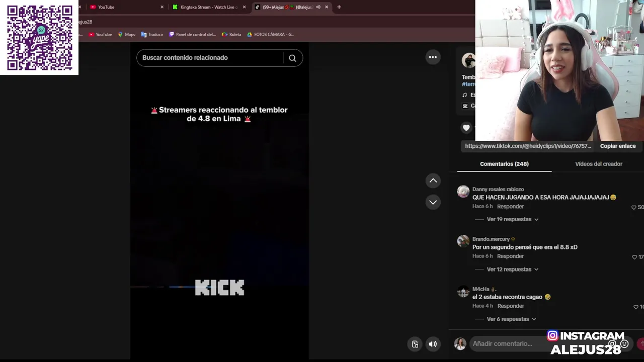Open the three-dot more options menu
Screen dimensions: 644x362
(433, 57)
